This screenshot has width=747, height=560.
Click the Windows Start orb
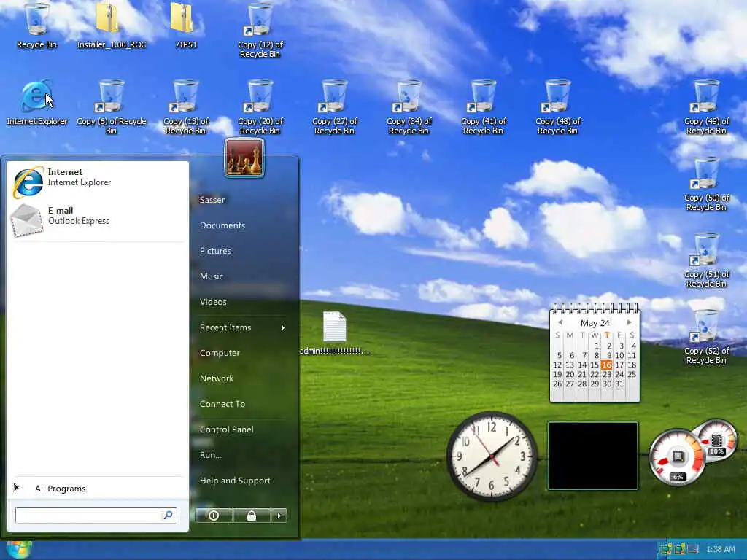coord(18,550)
